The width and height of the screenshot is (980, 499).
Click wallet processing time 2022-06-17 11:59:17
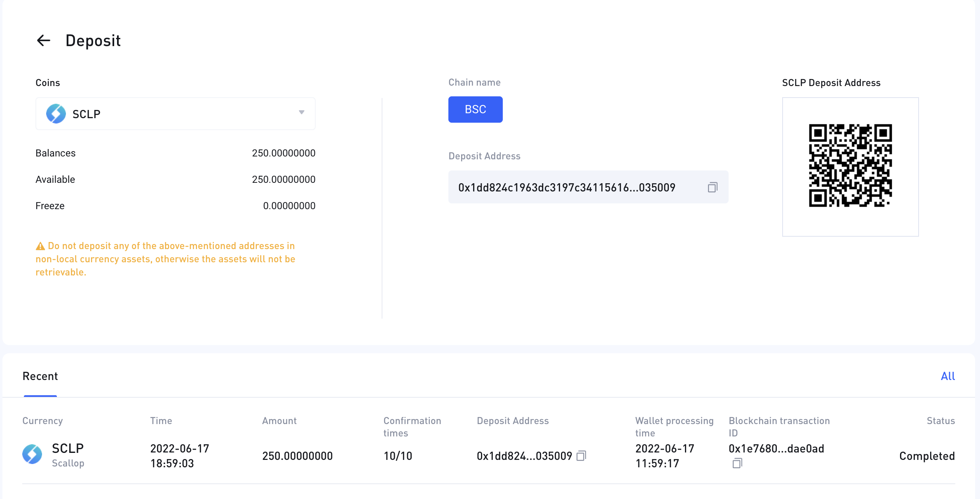point(665,456)
